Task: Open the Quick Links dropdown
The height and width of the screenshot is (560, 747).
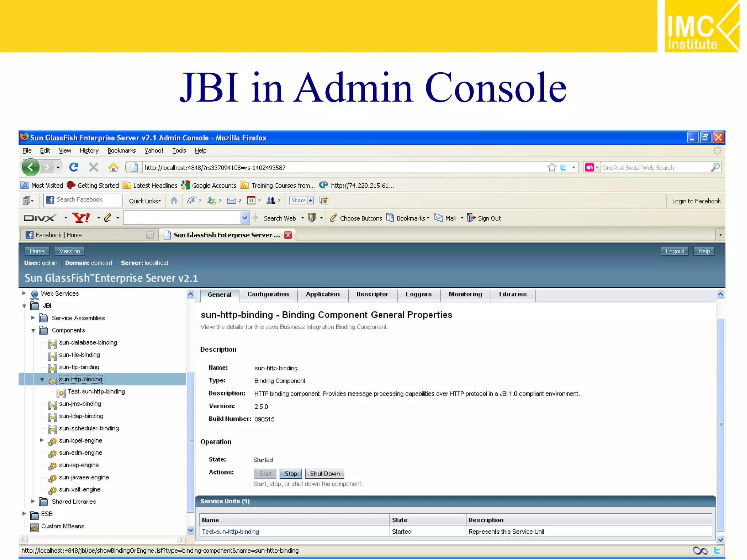Action: pos(145,201)
